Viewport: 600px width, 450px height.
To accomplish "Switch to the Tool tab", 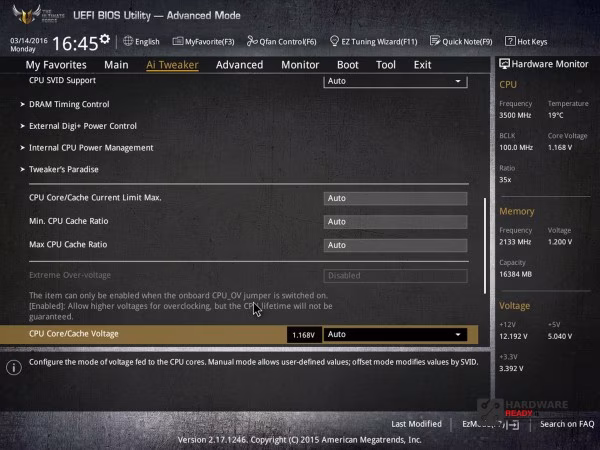I will pos(386,65).
